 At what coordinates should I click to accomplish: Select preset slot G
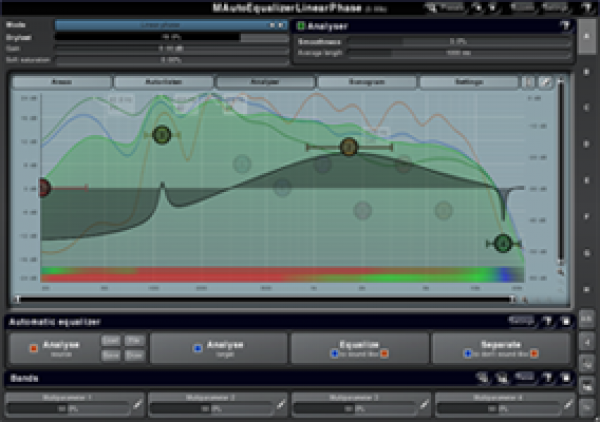[x=587, y=253]
